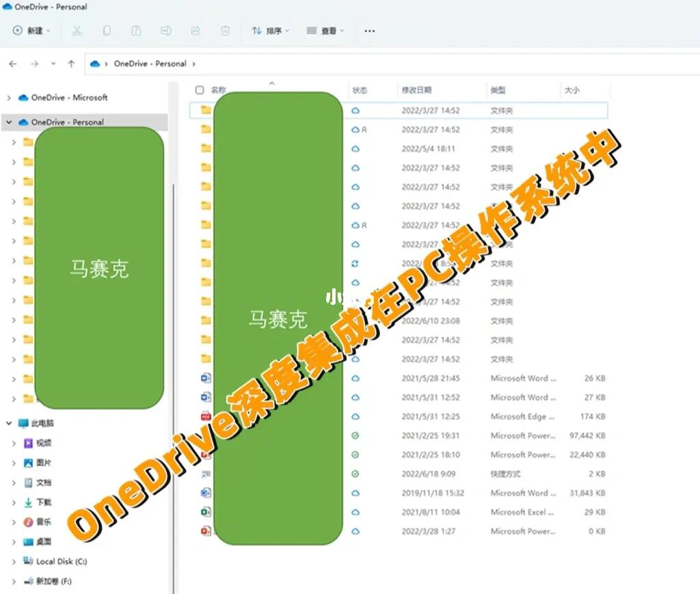The image size is (700, 594).
Task: Select folder icon in the highlighted first row
Action: (206, 110)
